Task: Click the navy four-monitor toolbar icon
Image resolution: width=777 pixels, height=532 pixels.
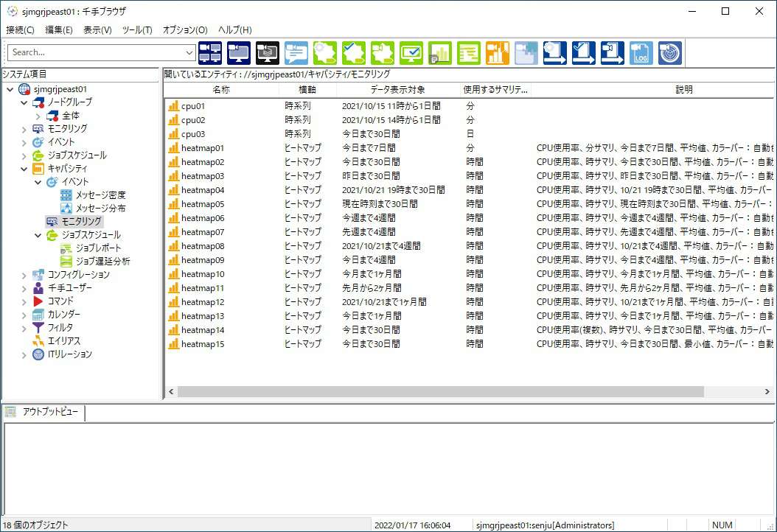Action: tap(210, 53)
